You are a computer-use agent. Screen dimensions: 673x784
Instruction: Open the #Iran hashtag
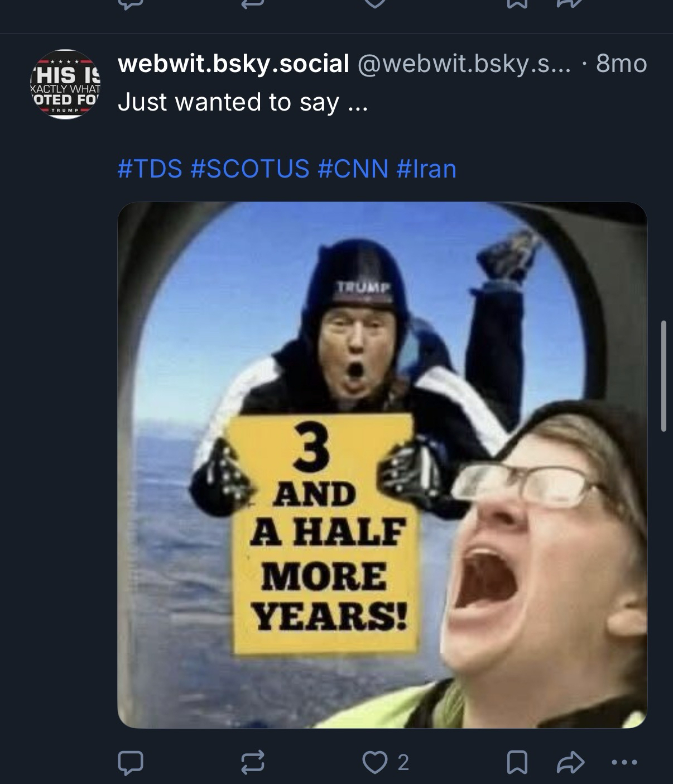click(426, 169)
